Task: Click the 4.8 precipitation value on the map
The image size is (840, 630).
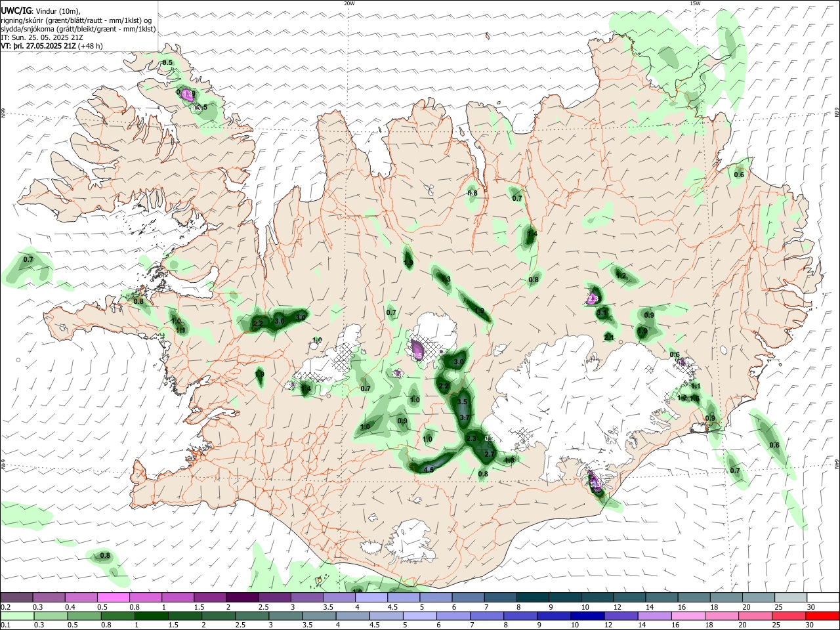Action: [509, 460]
